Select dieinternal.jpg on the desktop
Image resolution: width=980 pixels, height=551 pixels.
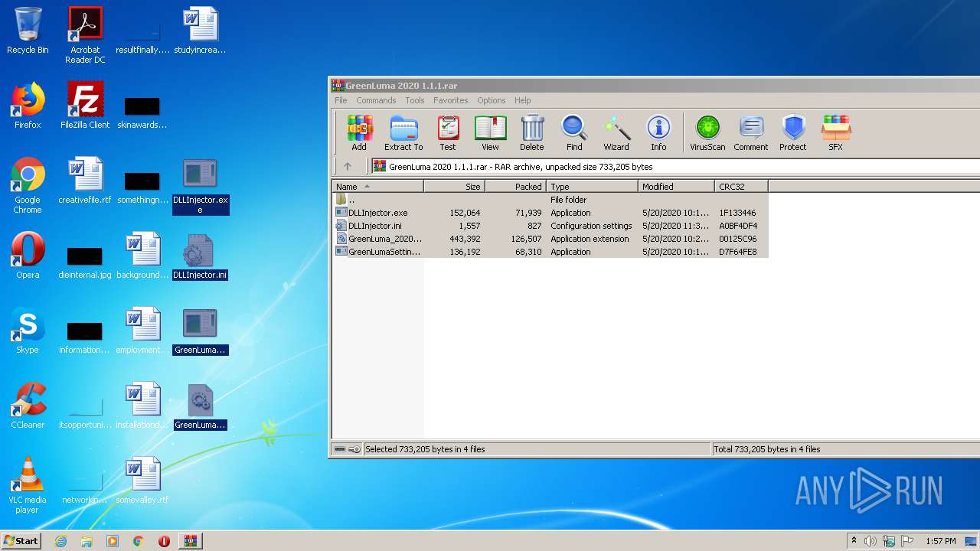tap(85, 260)
